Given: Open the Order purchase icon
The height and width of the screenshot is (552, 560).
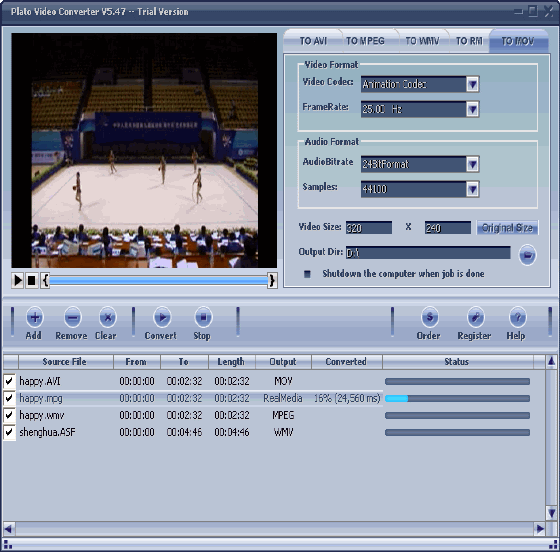Looking at the screenshot, I should [x=430, y=317].
